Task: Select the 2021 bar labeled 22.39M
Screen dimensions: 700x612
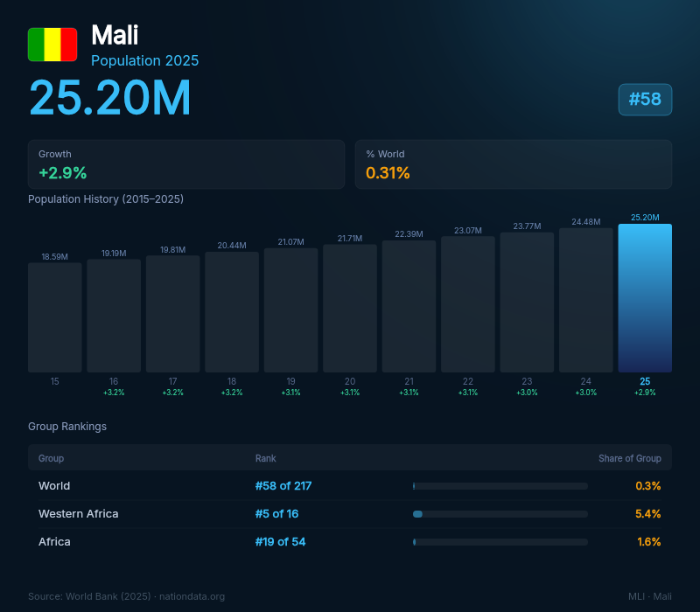Action: coord(409,306)
